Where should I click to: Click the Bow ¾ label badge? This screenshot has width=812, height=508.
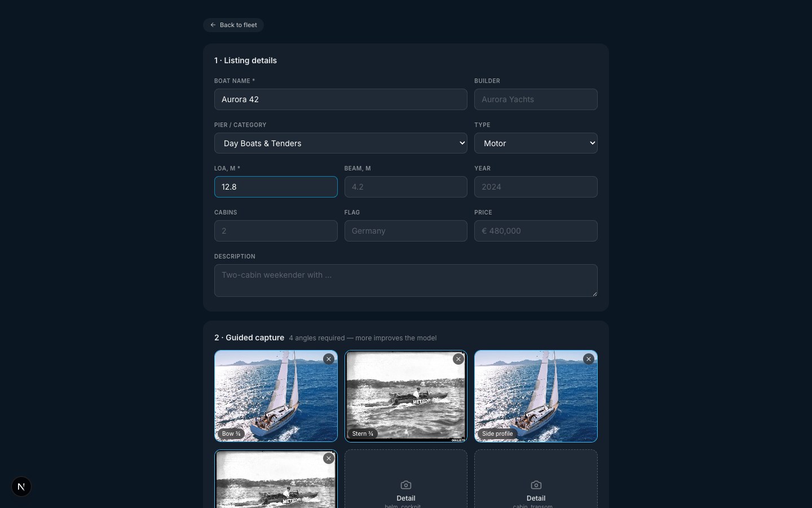231,433
